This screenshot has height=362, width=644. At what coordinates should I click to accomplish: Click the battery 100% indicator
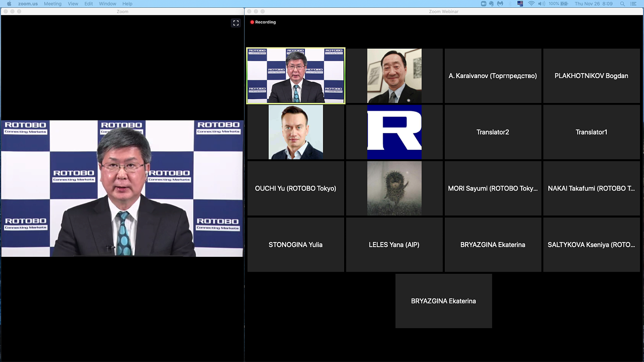tap(559, 4)
